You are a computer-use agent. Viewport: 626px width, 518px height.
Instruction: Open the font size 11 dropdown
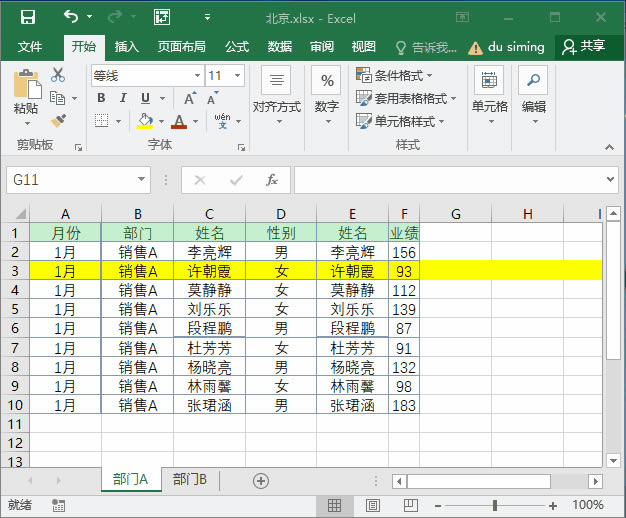pyautogui.click(x=237, y=75)
